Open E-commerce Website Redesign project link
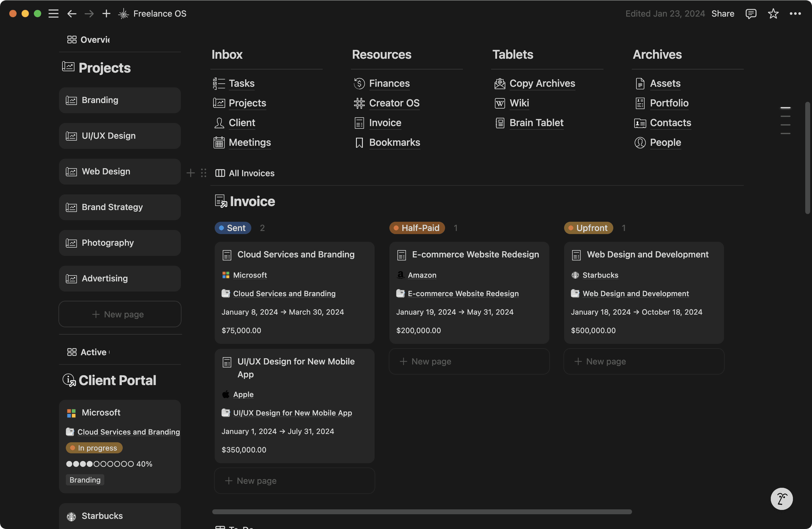Screen dimensions: 812x529 point(463,293)
